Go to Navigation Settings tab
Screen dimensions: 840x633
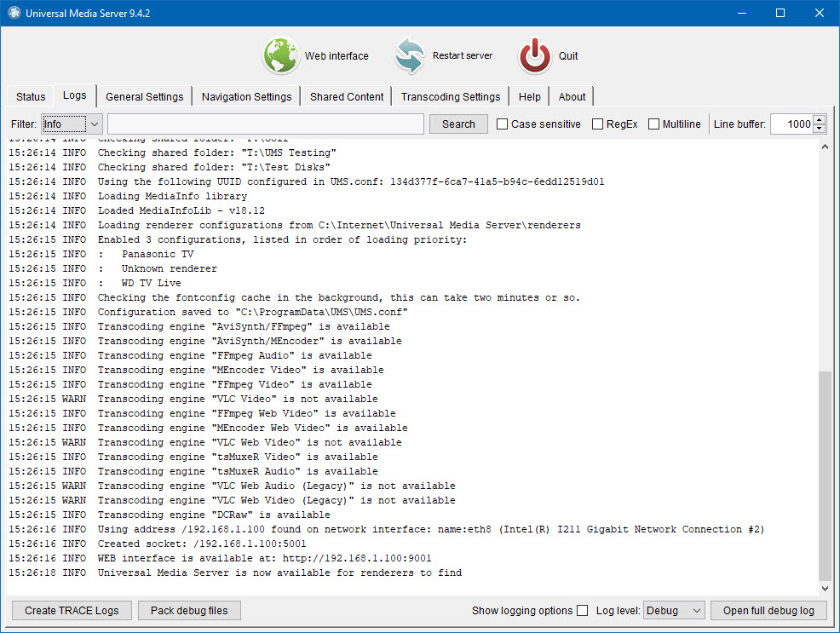click(246, 97)
